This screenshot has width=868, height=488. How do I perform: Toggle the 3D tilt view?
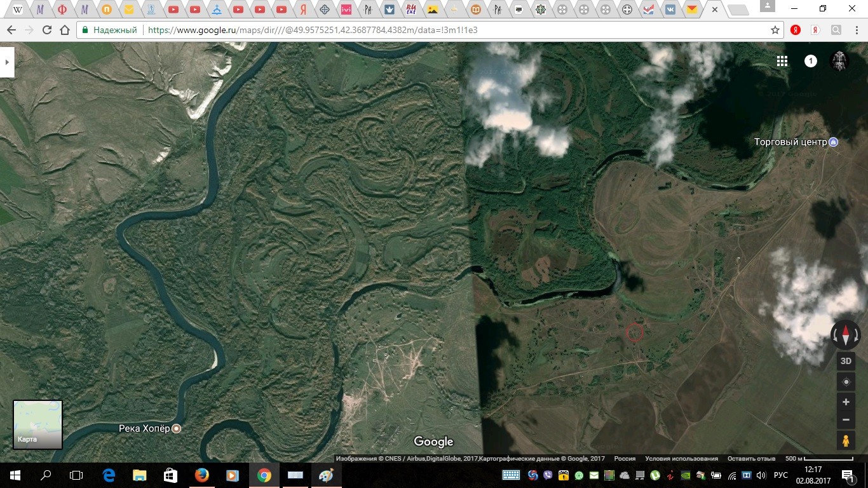tap(846, 361)
